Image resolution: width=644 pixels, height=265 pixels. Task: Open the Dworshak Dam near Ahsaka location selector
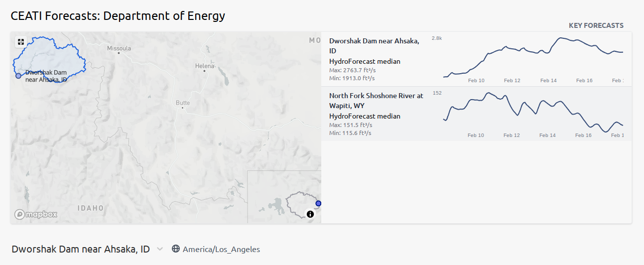(81, 249)
